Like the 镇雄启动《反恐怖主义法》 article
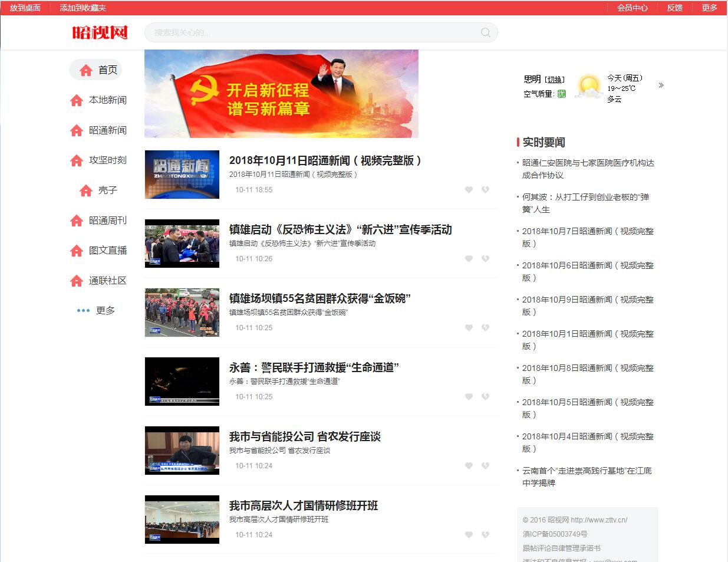This screenshot has width=728, height=562. click(x=469, y=259)
